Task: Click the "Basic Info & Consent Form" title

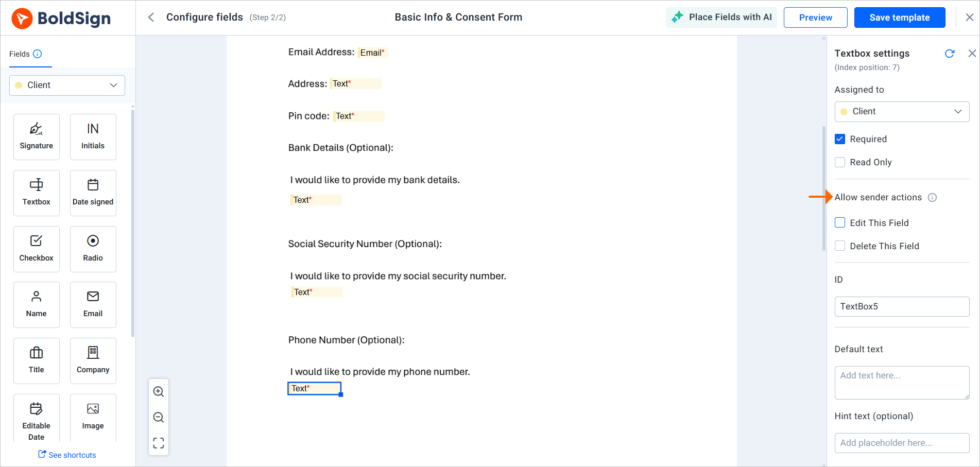Action: click(x=458, y=18)
